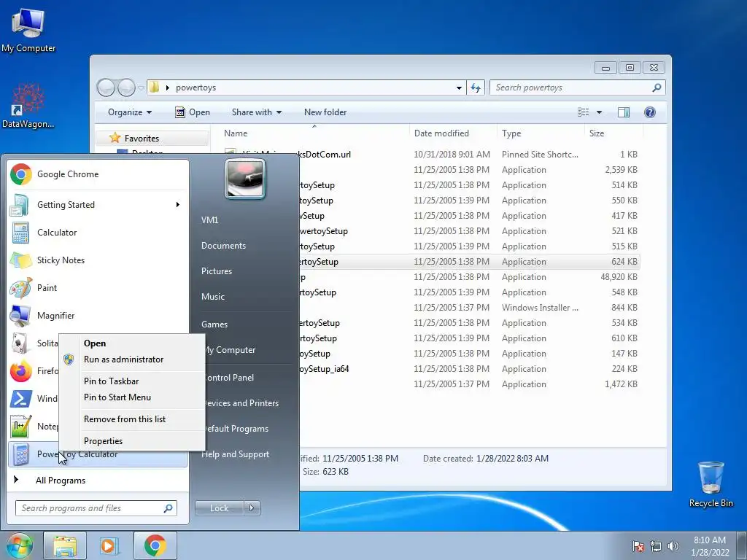Click the Open button in Explorer toolbar

coord(193,112)
